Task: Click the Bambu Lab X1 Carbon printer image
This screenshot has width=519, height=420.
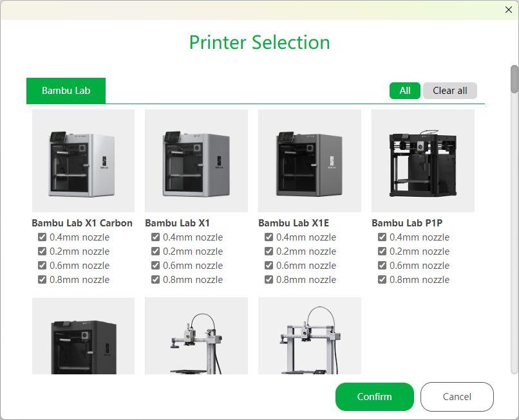Action: click(83, 161)
